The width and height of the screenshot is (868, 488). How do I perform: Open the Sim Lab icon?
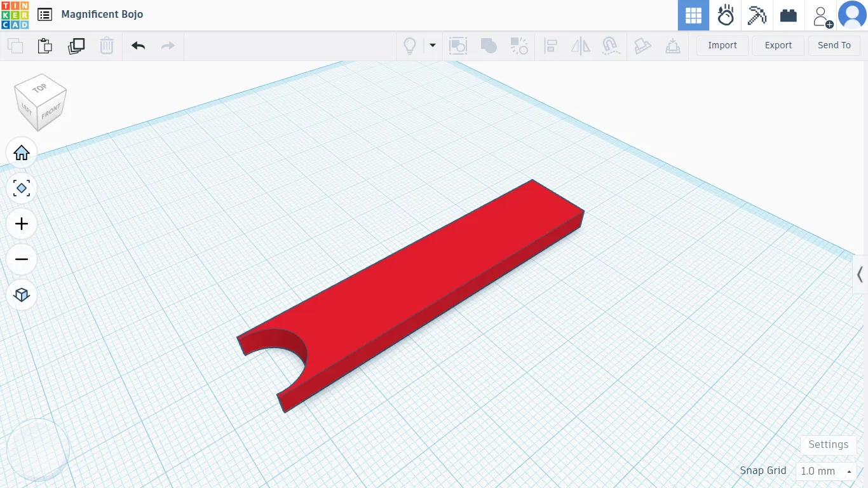725,15
